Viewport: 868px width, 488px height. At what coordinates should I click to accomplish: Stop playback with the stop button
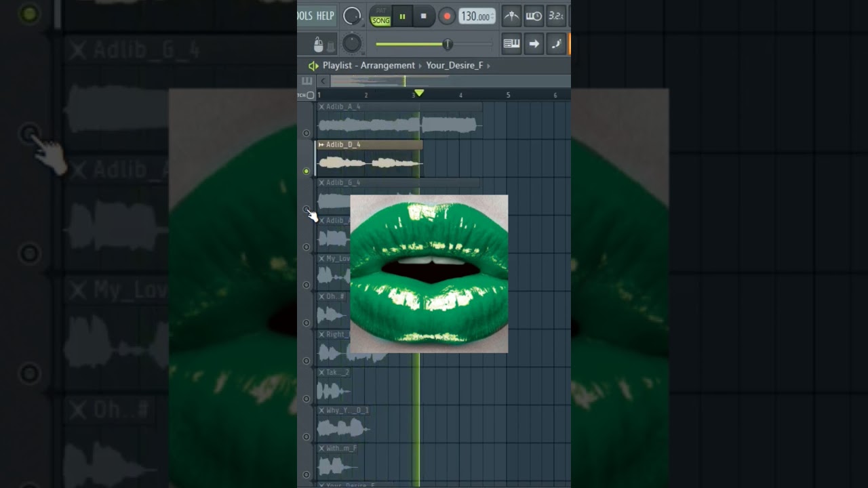click(424, 16)
